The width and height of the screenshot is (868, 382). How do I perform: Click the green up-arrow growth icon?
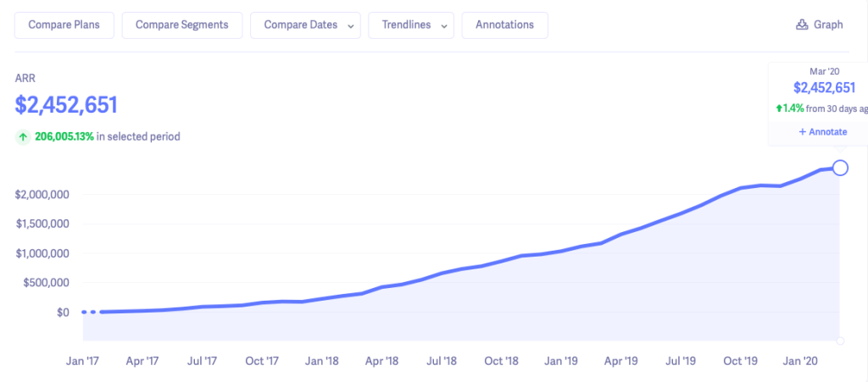click(23, 136)
